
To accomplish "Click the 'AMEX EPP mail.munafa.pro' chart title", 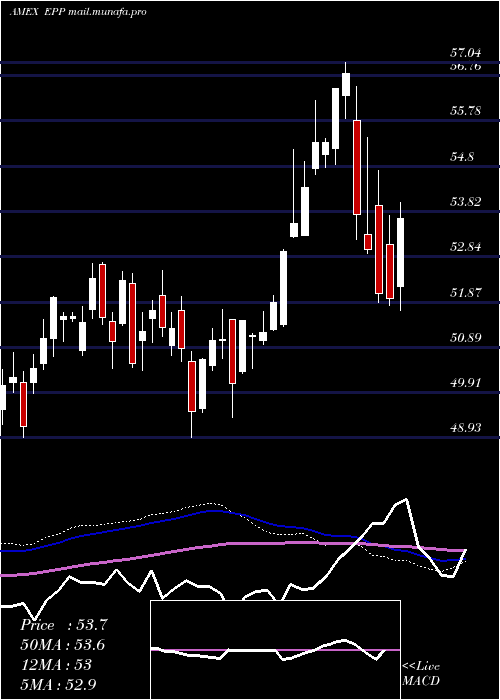I will click(78, 12).
